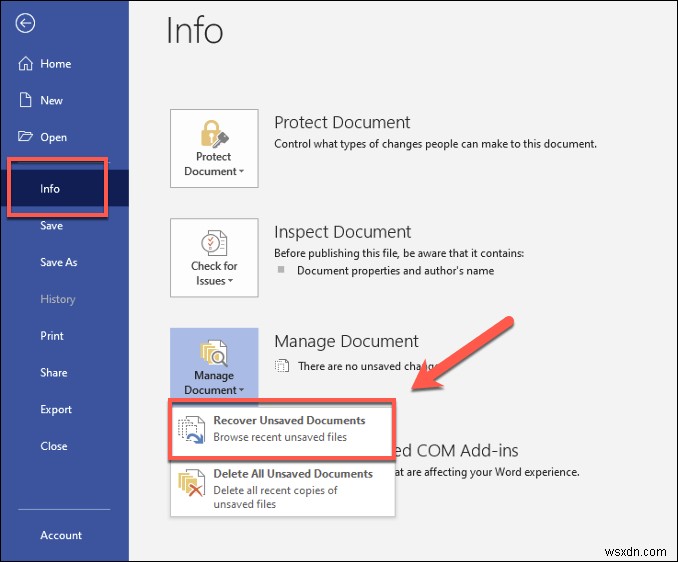This screenshot has height=562, width=678.
Task: Click the Home house icon
Action: 26,64
